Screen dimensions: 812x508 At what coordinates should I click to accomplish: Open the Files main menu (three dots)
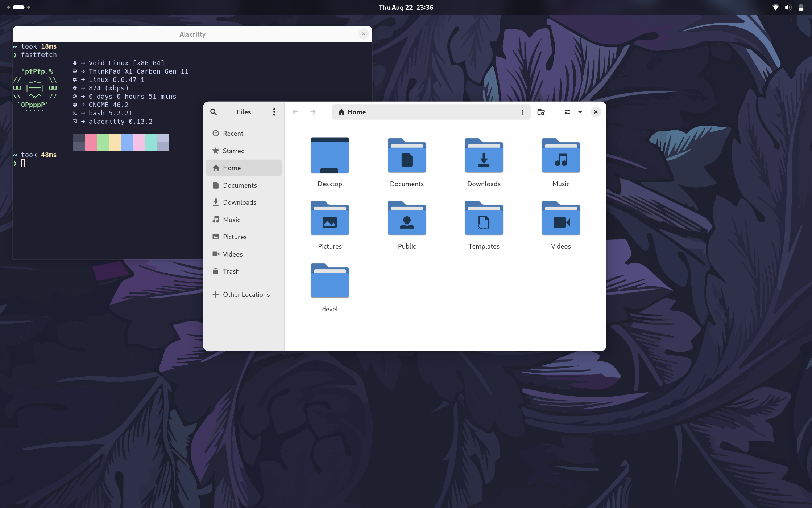[274, 112]
